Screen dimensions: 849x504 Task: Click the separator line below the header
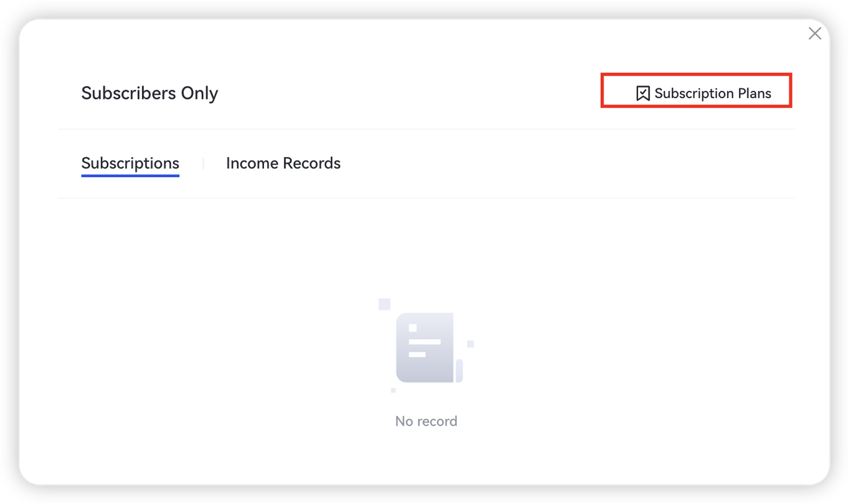(x=424, y=129)
